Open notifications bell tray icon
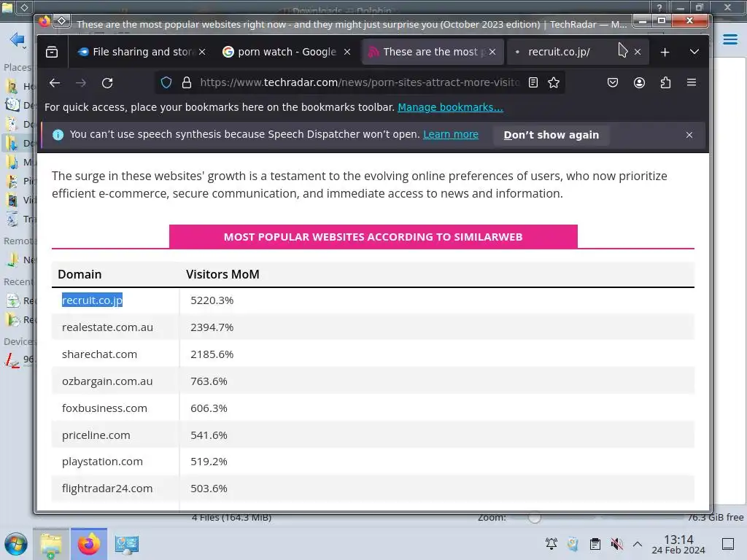The width and height of the screenshot is (747, 560). click(x=551, y=544)
